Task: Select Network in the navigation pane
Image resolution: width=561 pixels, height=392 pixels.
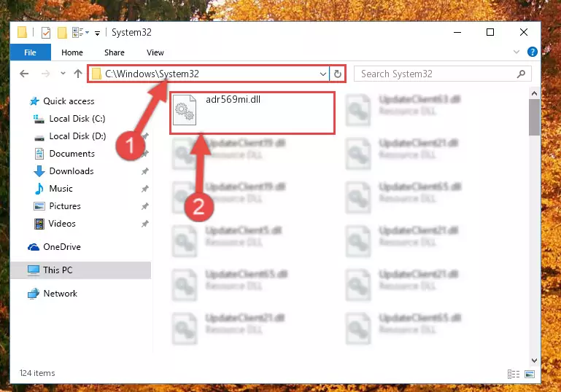Action: point(60,294)
